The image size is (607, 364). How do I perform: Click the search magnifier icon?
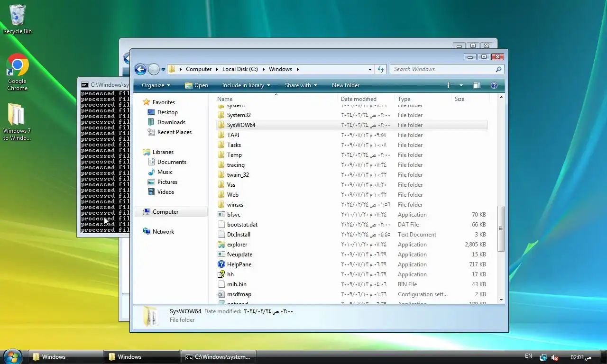point(498,69)
